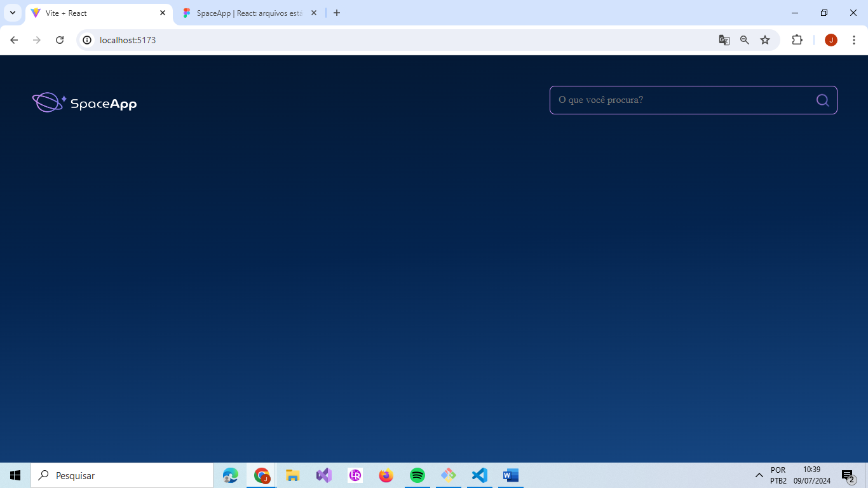Image resolution: width=868 pixels, height=488 pixels.
Task: Switch to the SpaceApp Figma tab
Action: [249, 13]
